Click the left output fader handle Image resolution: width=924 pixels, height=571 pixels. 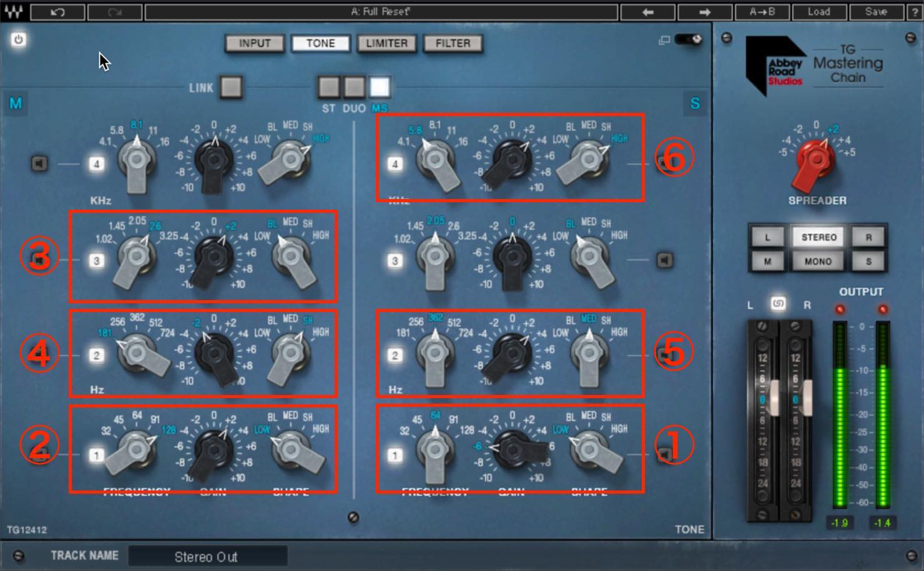tap(774, 399)
